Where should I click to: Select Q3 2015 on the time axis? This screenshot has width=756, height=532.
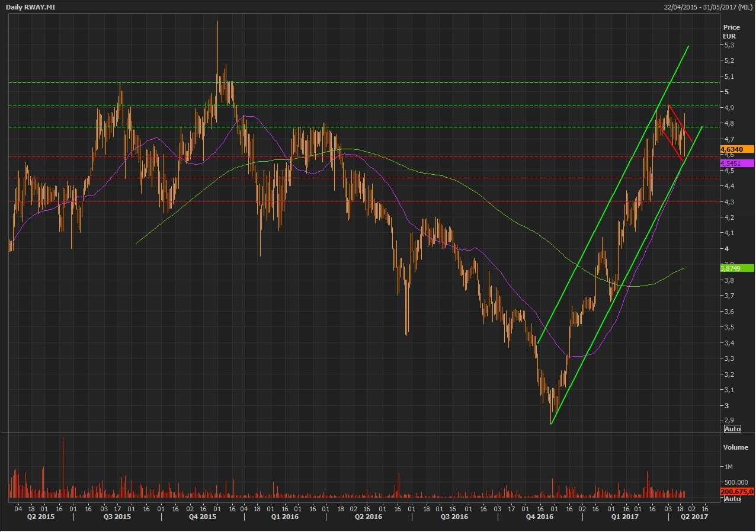coord(117,517)
